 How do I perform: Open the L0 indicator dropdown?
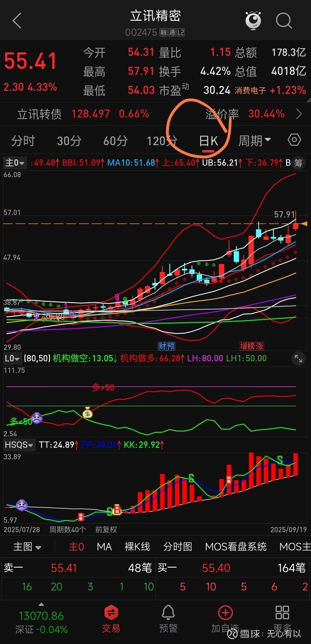(13, 358)
